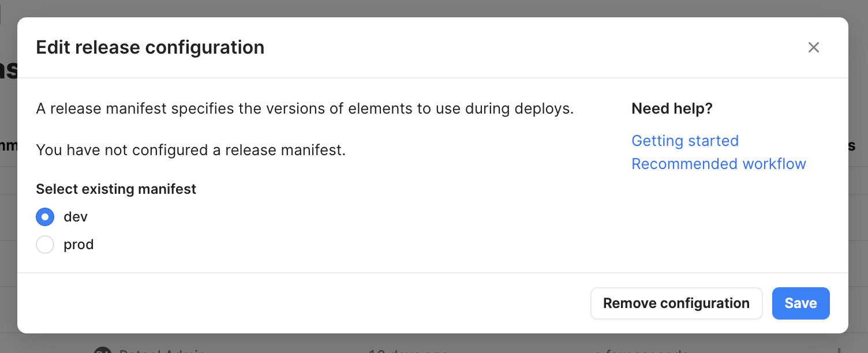Click the Remove configuration button

click(x=676, y=303)
